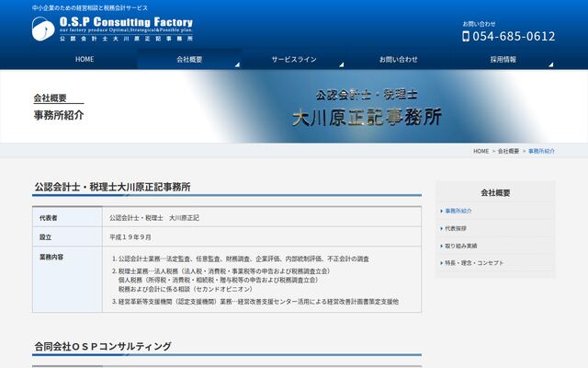
Task: Open the サービスライン navigation menu
Action: [x=294, y=59]
